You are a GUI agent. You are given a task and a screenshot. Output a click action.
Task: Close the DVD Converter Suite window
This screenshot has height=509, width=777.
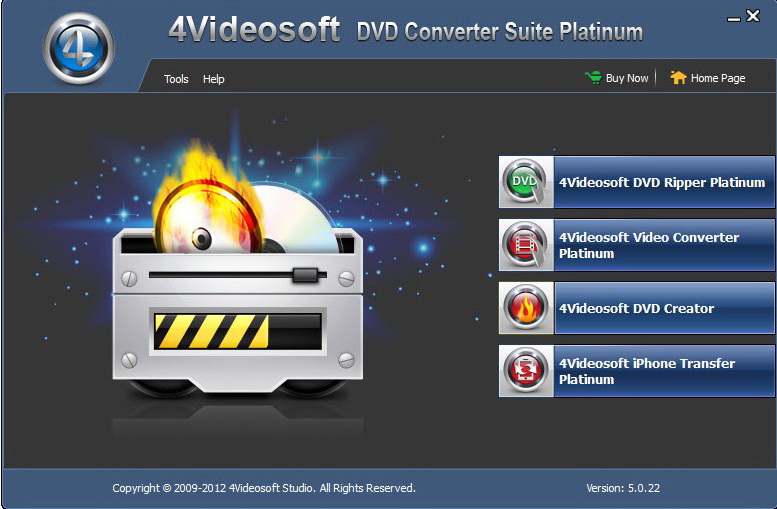click(753, 16)
